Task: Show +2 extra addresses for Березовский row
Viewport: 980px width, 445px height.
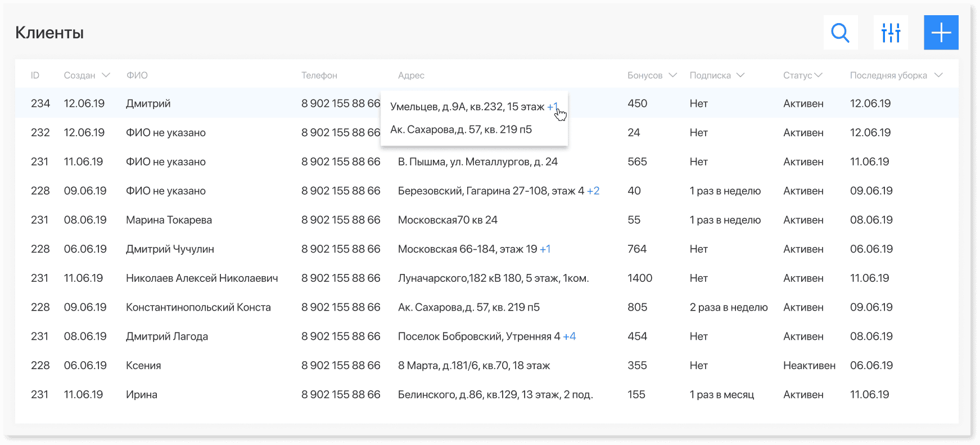Action: (x=593, y=191)
